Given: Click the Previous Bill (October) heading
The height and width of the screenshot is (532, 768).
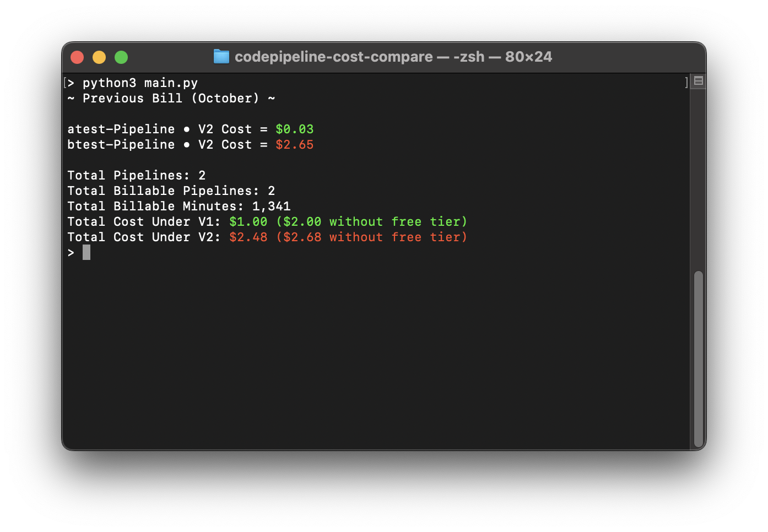Looking at the screenshot, I should tap(171, 98).
